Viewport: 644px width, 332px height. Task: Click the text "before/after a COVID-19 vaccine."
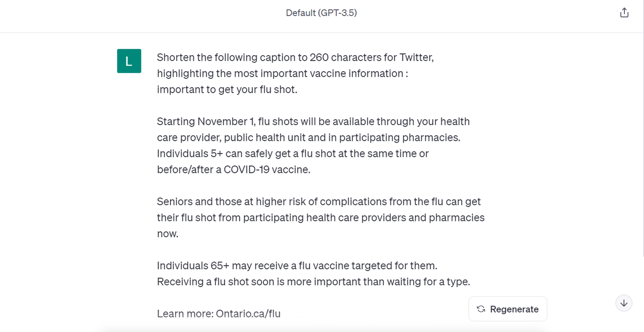[x=234, y=170]
